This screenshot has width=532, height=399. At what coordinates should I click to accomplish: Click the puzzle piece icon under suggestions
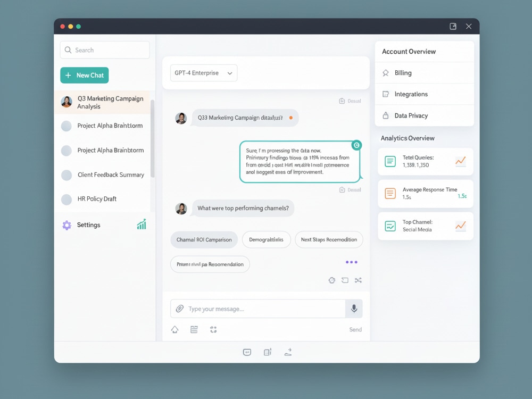[332, 280]
